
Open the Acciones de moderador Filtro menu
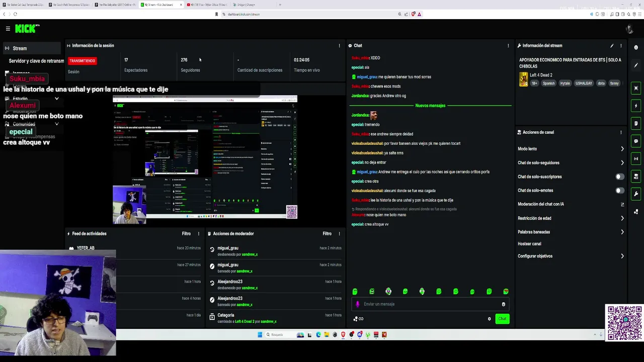point(327,234)
